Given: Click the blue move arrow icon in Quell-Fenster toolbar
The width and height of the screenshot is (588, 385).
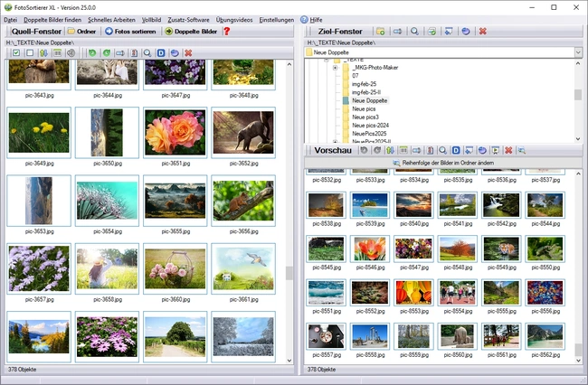Looking at the screenshot, I should (120, 52).
